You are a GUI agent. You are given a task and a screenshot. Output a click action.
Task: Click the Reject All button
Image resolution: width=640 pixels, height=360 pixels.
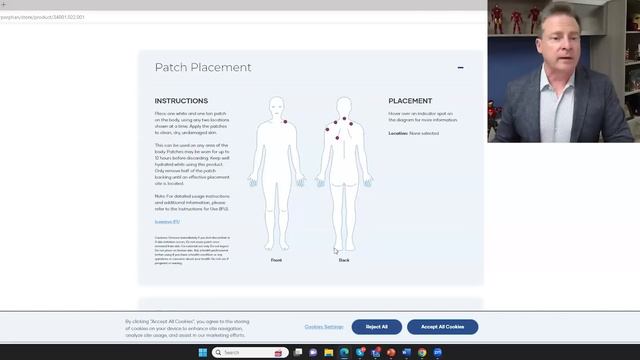pyautogui.click(x=377, y=327)
